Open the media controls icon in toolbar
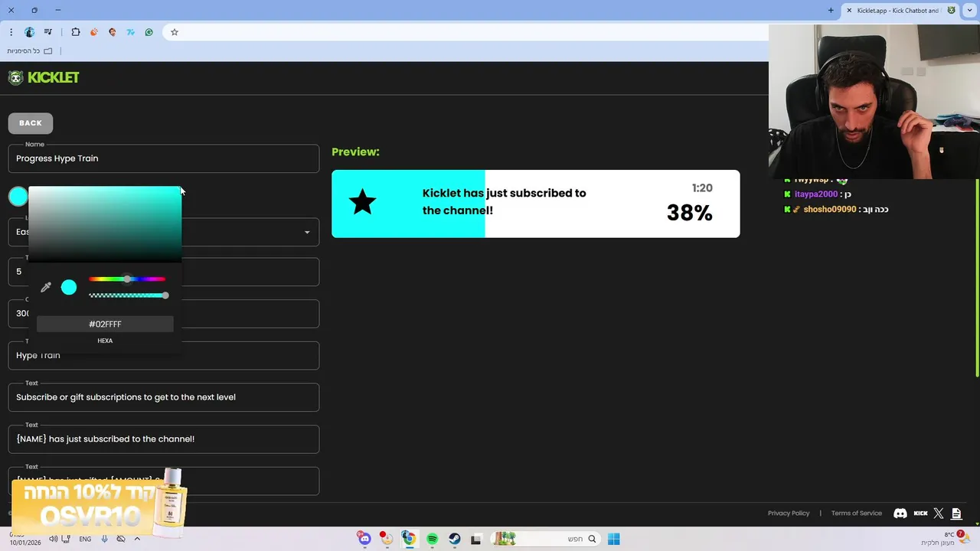Screen dimensions: 980x551 [48, 32]
